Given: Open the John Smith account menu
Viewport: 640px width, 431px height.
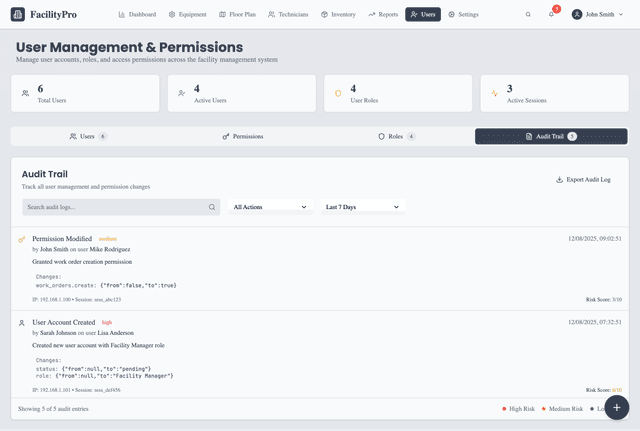Looking at the screenshot, I should click(x=598, y=15).
